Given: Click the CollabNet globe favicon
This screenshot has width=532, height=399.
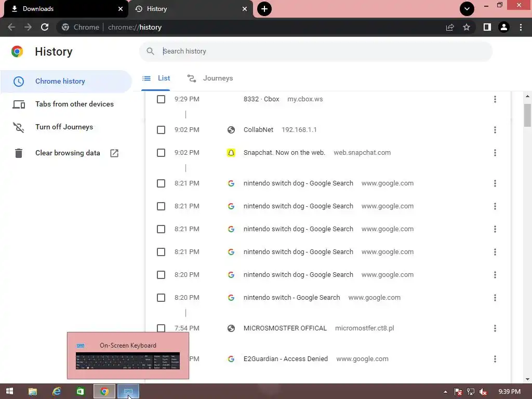Looking at the screenshot, I should click(x=231, y=129).
